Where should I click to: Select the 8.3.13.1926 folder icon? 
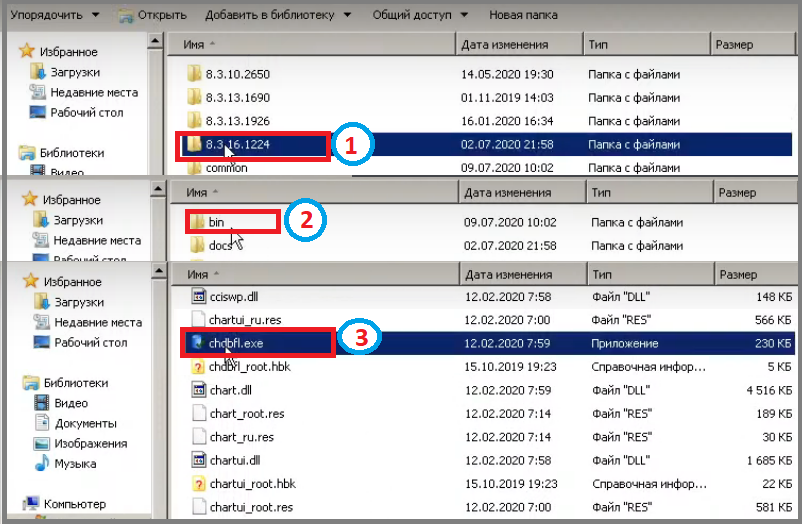194,121
